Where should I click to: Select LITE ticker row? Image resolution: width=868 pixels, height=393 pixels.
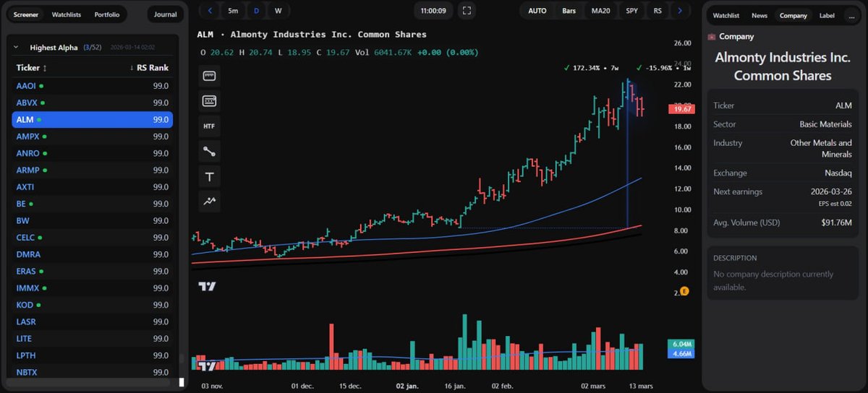pos(93,339)
